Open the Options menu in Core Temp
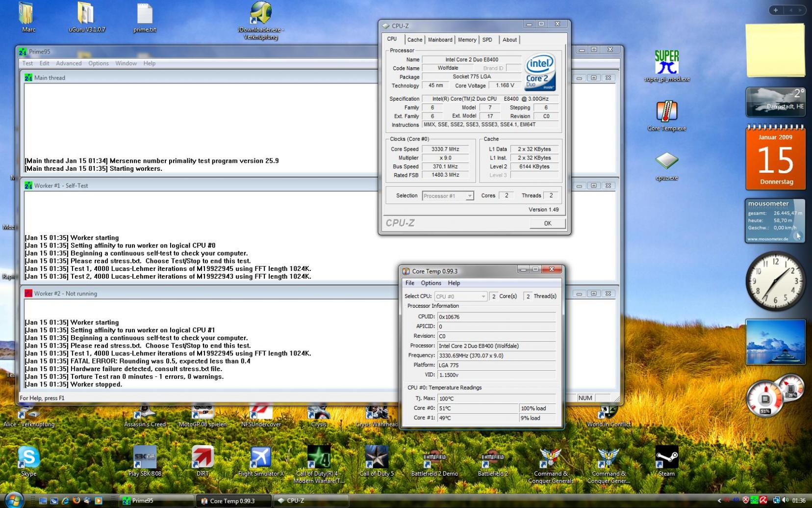812x508 pixels. [431, 283]
